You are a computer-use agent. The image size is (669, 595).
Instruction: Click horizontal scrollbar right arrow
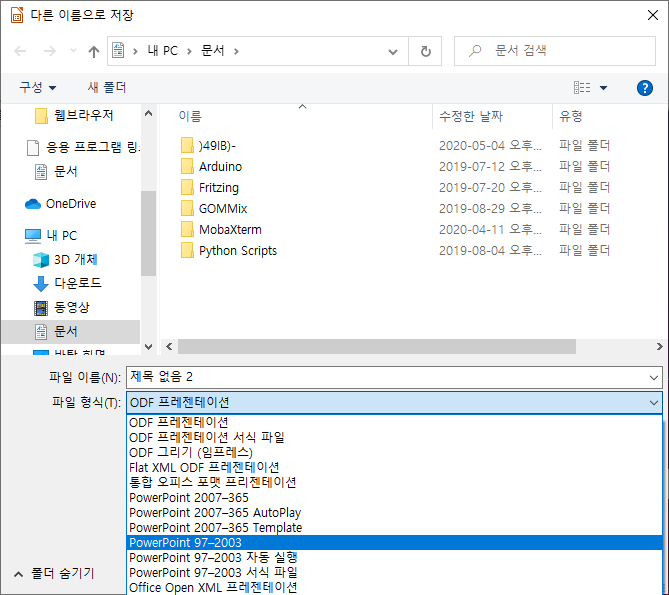coord(660,346)
